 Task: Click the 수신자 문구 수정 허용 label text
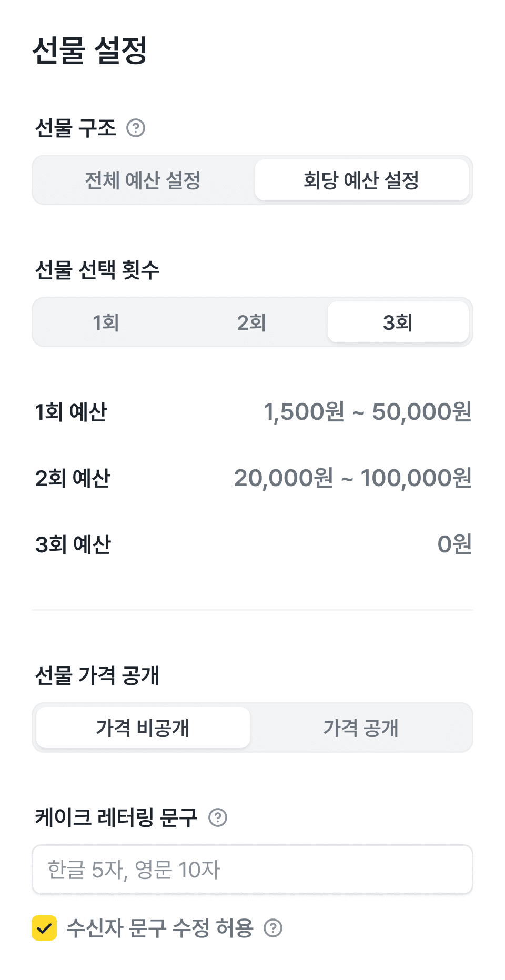(x=160, y=928)
